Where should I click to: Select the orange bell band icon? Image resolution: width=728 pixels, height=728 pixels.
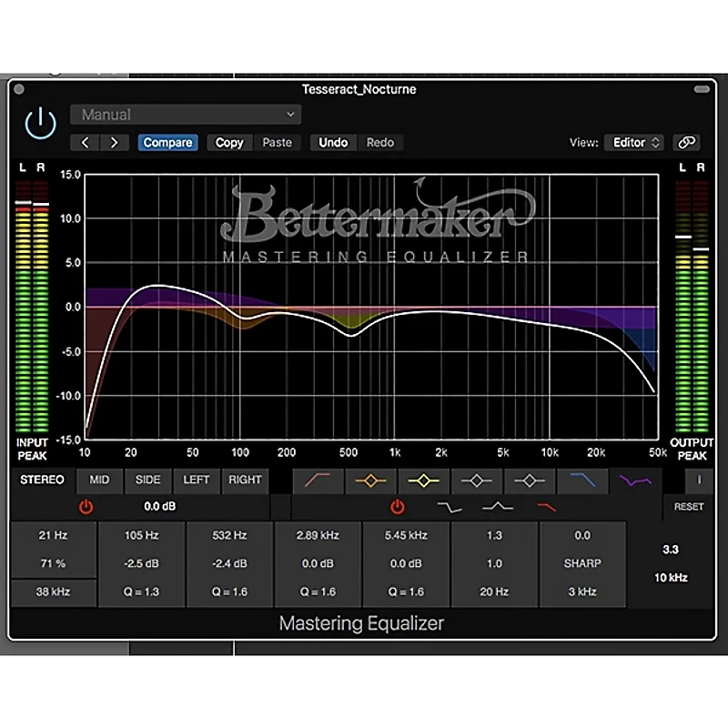[x=370, y=480]
